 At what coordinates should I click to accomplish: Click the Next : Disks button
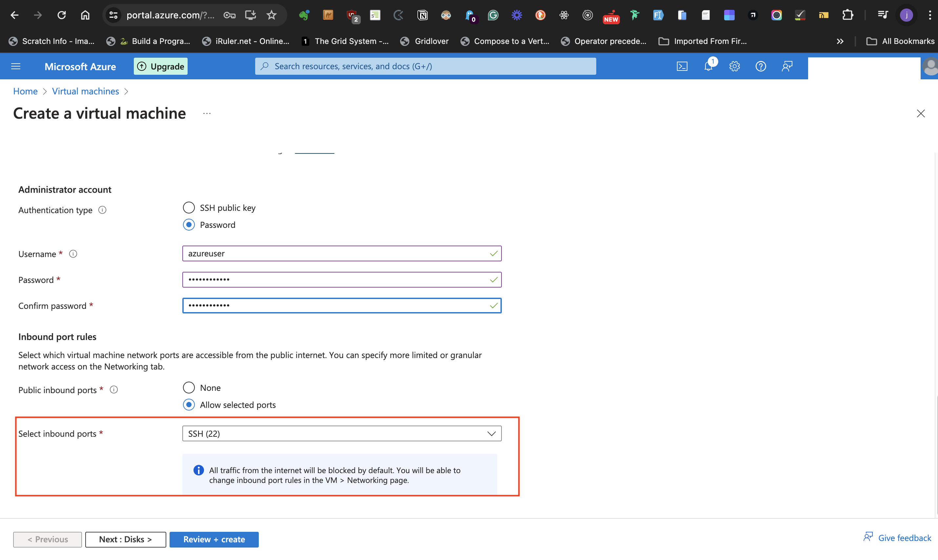click(125, 539)
